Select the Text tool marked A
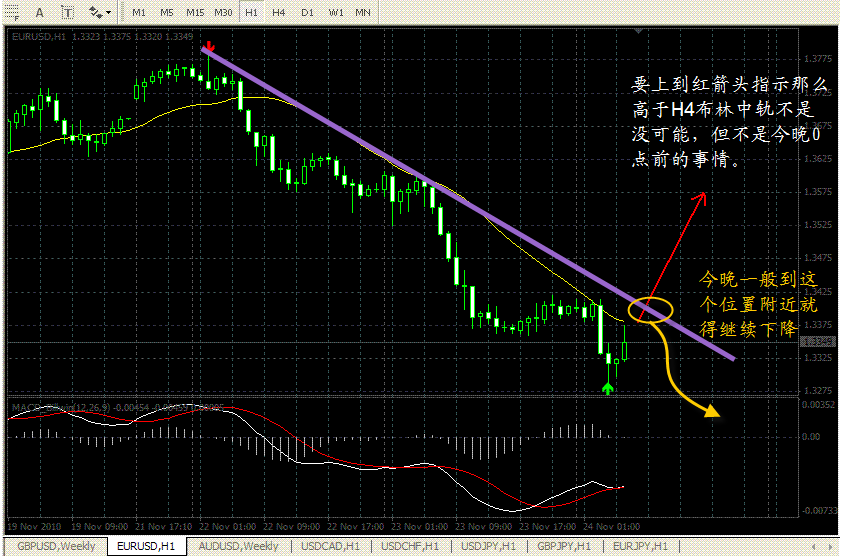This screenshot has width=841, height=556. (x=40, y=12)
